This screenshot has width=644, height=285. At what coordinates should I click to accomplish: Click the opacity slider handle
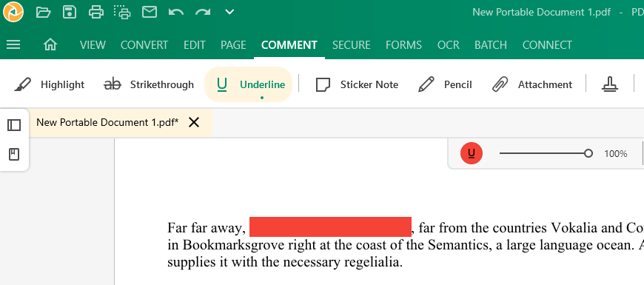588,153
